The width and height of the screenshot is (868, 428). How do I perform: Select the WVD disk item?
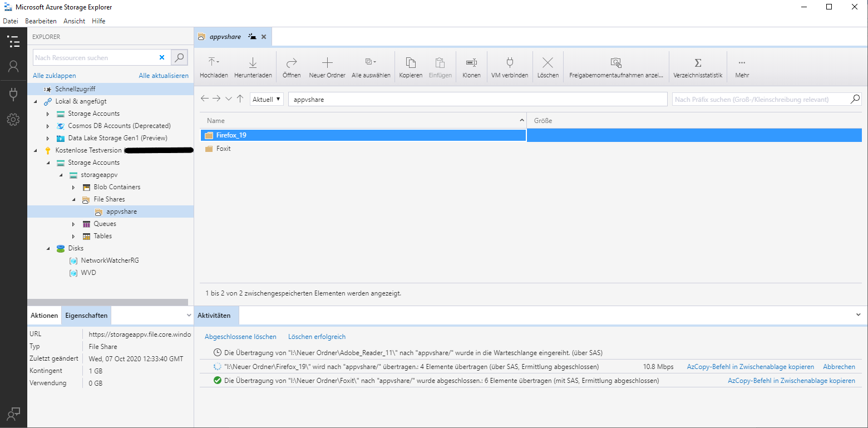(88, 273)
